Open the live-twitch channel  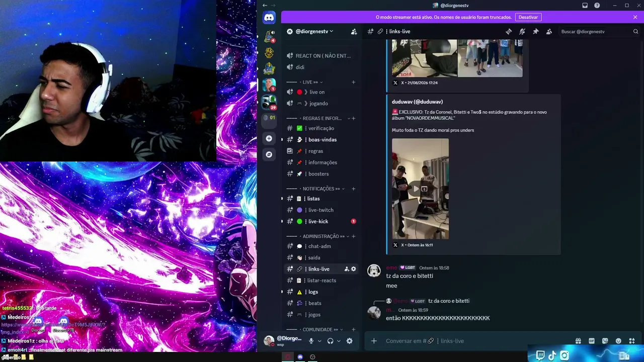pyautogui.click(x=321, y=210)
